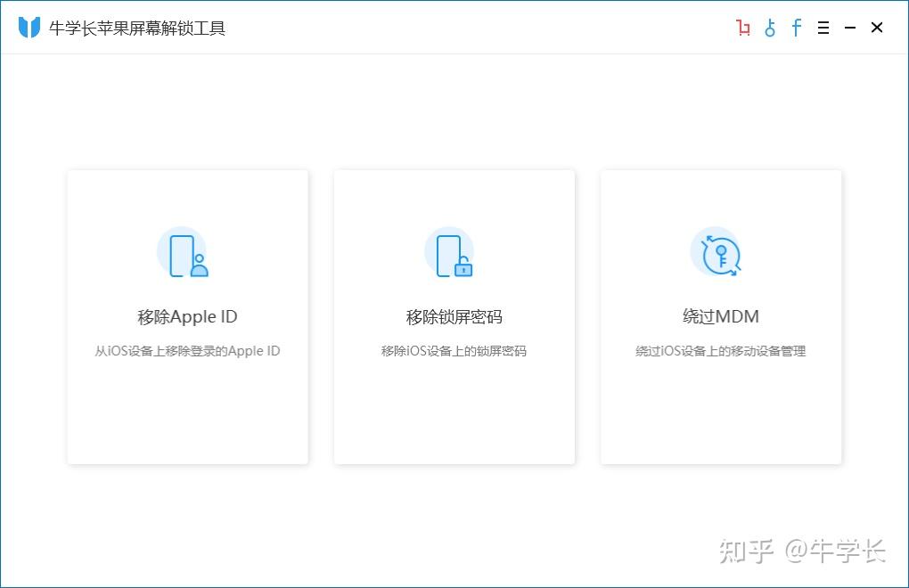Screen dimensions: 909x588
Task: Click description 从iOS设备上移除登录的Apple ID
Action: pyautogui.click(x=187, y=351)
